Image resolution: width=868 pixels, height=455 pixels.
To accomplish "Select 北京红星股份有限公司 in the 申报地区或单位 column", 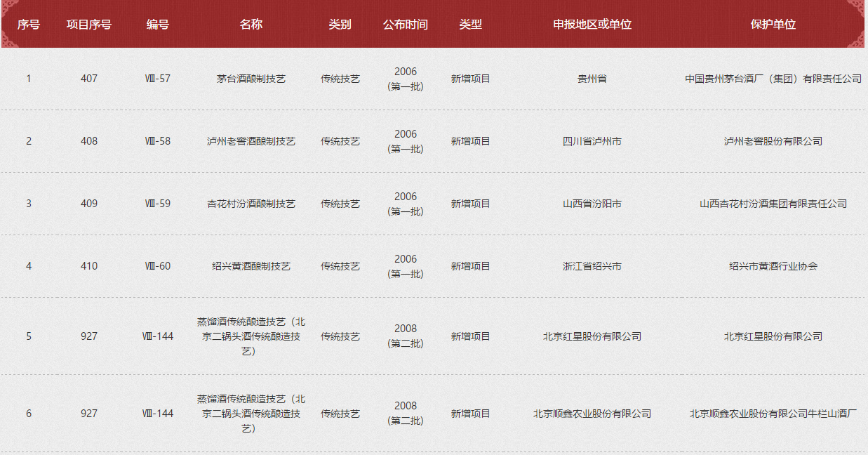I will tap(592, 336).
